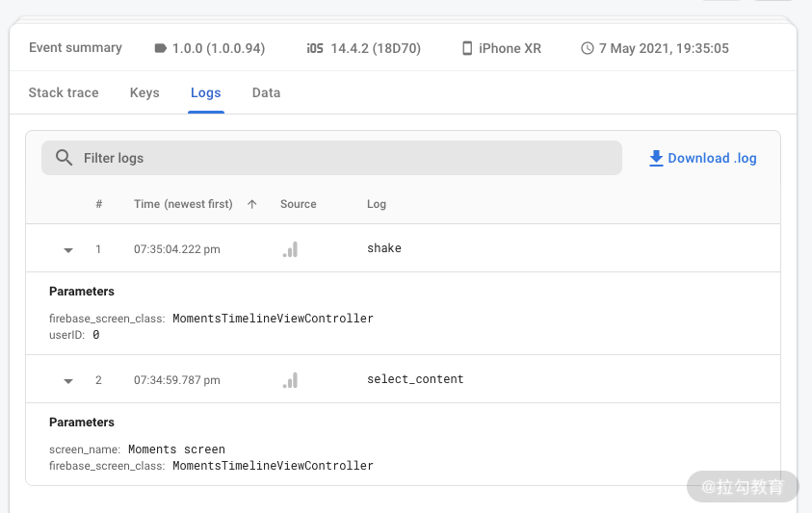Click app version 1.0.0 (1.0.0.94)
Image resolution: width=812 pixels, height=513 pixels.
click(219, 48)
